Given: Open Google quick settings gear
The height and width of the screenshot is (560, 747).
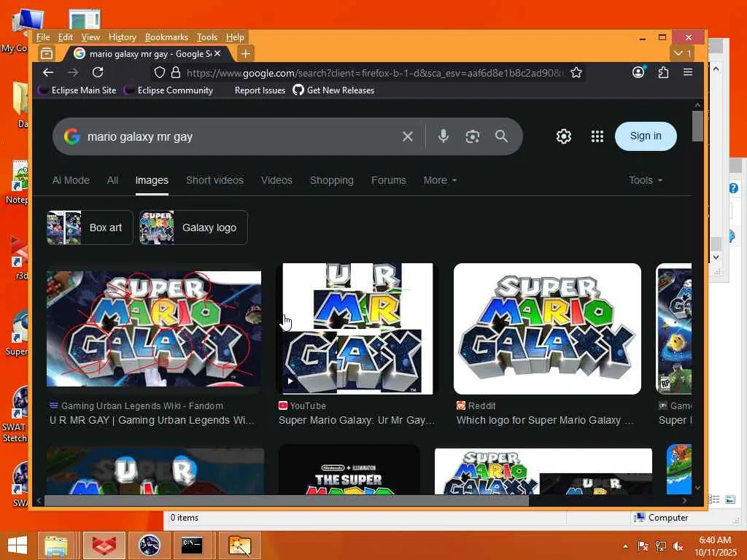Looking at the screenshot, I should pyautogui.click(x=564, y=136).
